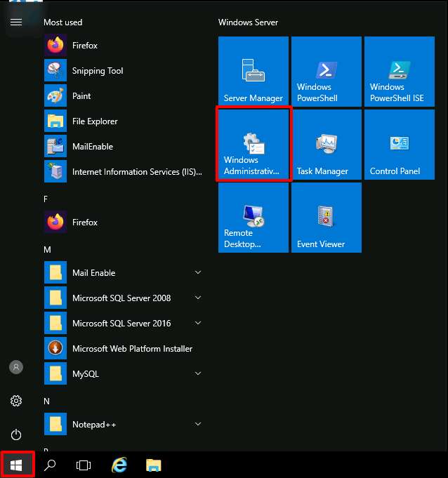The image size is (448, 478).
Task: Open the taskbar search magnifier
Action: (x=50, y=465)
